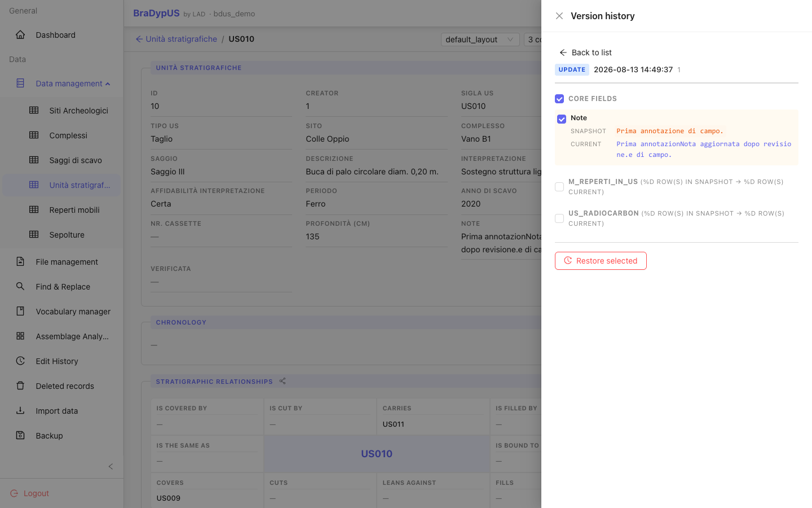This screenshot has width=812, height=508.
Task: Click the Periodo value 'Ferro'
Action: click(x=315, y=204)
